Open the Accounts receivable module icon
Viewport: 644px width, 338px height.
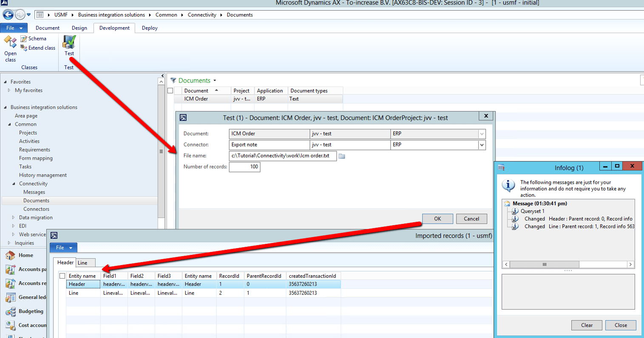10,284
